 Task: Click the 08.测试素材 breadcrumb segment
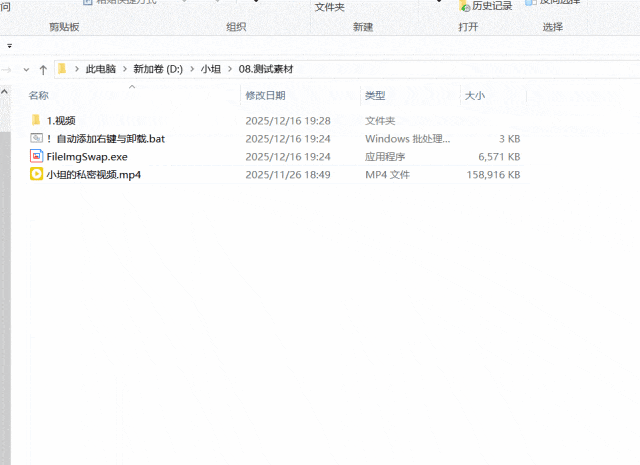pyautogui.click(x=266, y=69)
